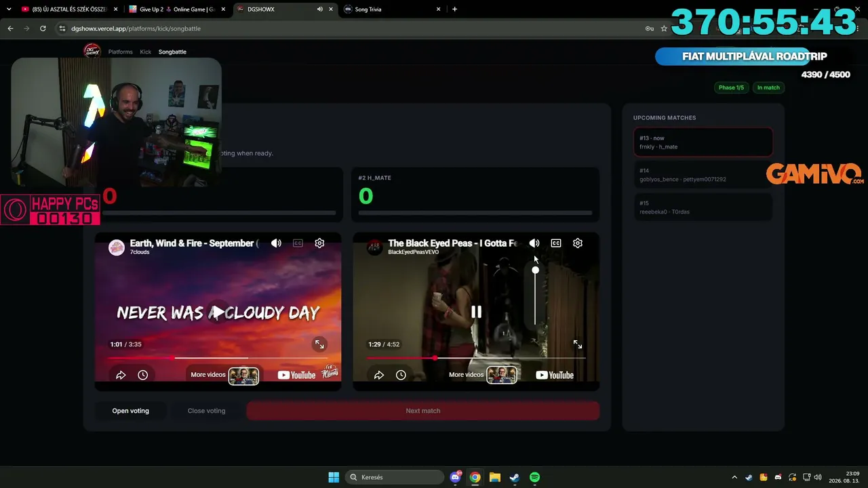Click the In match status badge

coord(768,87)
